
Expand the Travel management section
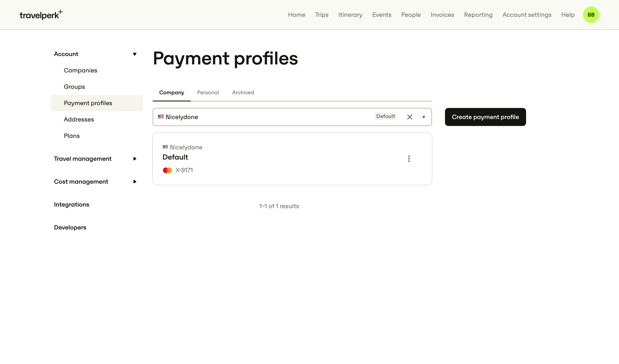(135, 158)
